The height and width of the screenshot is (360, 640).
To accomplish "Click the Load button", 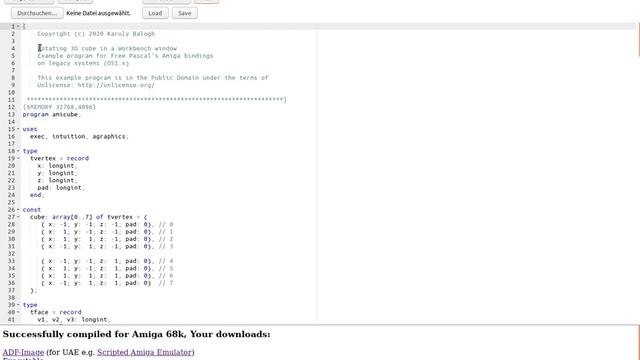I will click(155, 13).
